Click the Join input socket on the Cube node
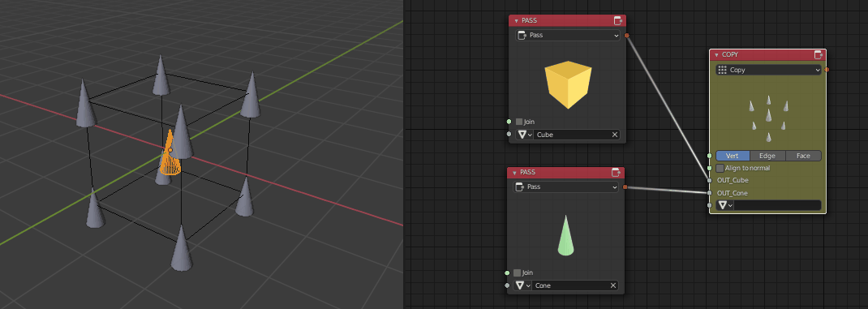The height and width of the screenshot is (309, 868). [509, 122]
